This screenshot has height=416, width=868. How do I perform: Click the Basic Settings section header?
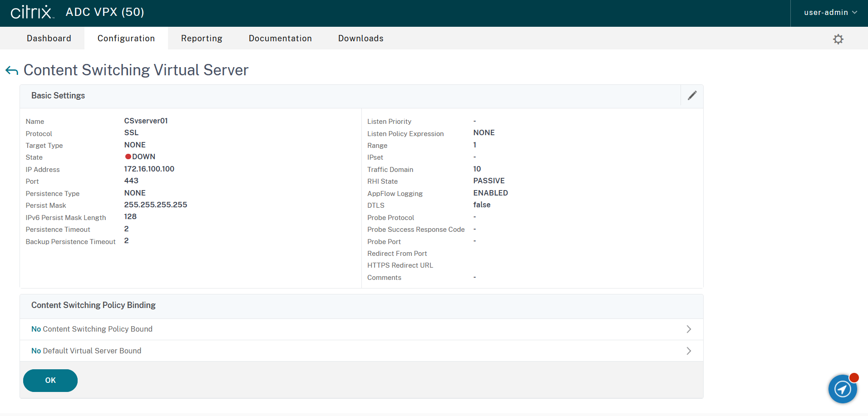point(58,96)
